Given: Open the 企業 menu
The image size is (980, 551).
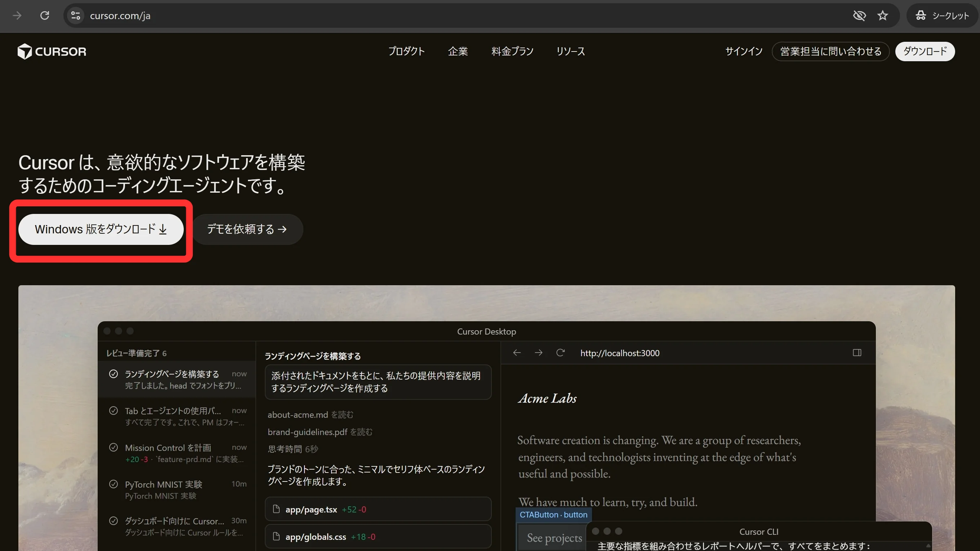Looking at the screenshot, I should coord(458,51).
